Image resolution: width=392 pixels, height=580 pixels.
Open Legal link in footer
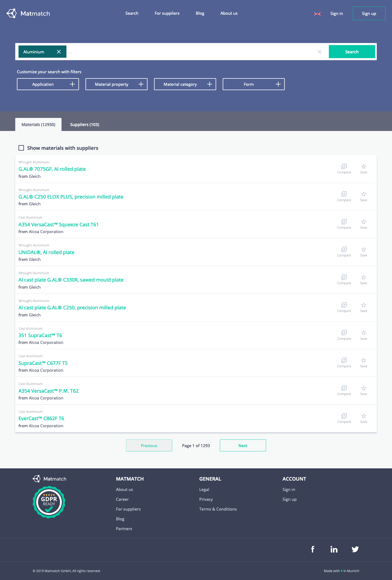(x=204, y=490)
